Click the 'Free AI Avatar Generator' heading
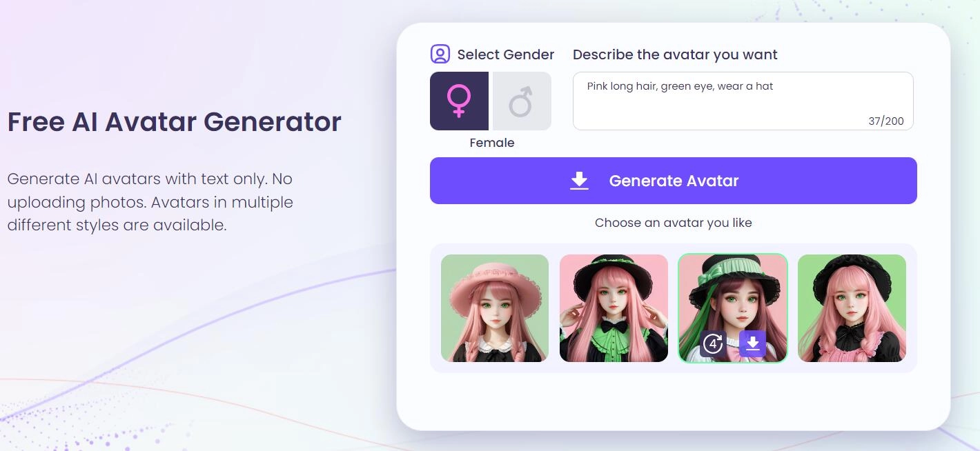This screenshot has width=980, height=451. click(175, 121)
